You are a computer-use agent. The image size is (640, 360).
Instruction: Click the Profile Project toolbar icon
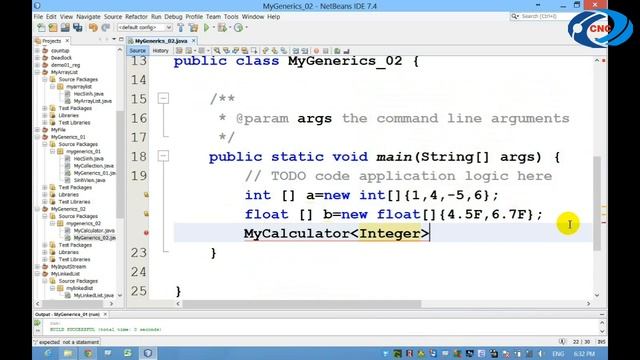coord(238,28)
